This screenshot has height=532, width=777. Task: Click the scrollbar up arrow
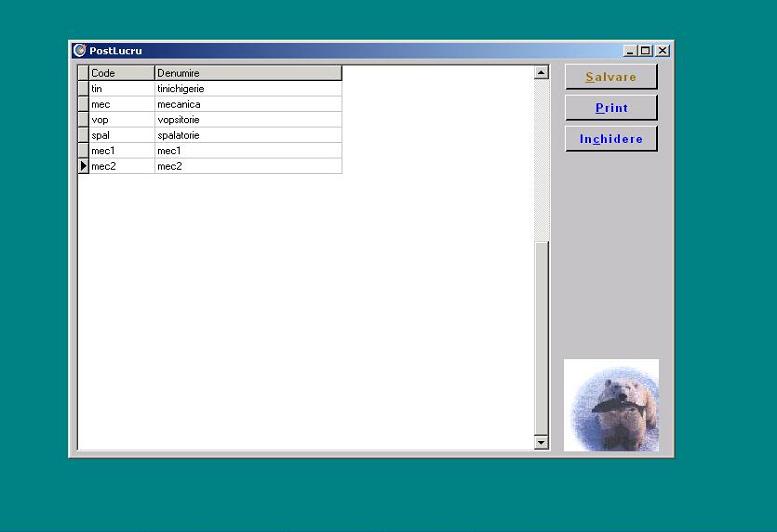click(541, 72)
